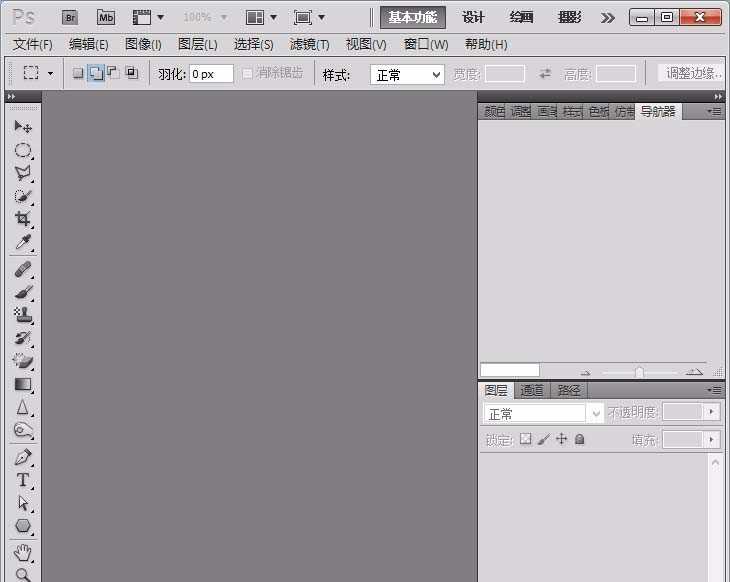Select the Elliptical Marquee tool

[23, 150]
